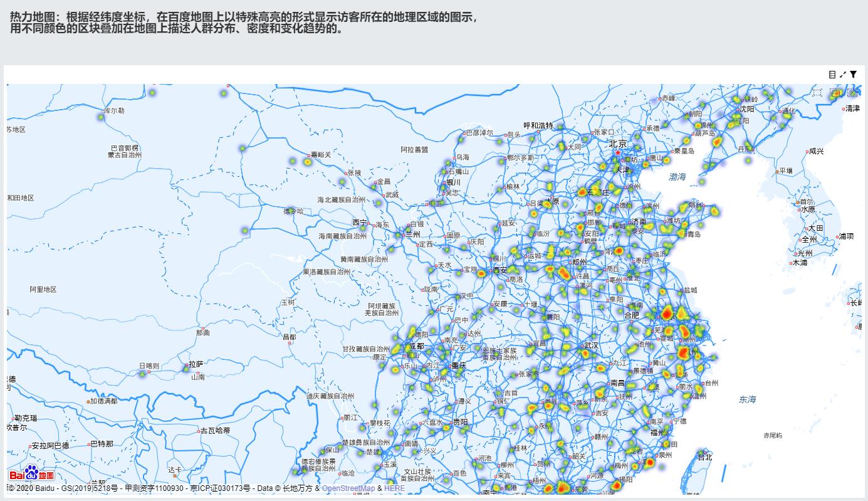This screenshot has height=501, width=868.
Task: Click the 昌都 city label
Action: [289, 337]
